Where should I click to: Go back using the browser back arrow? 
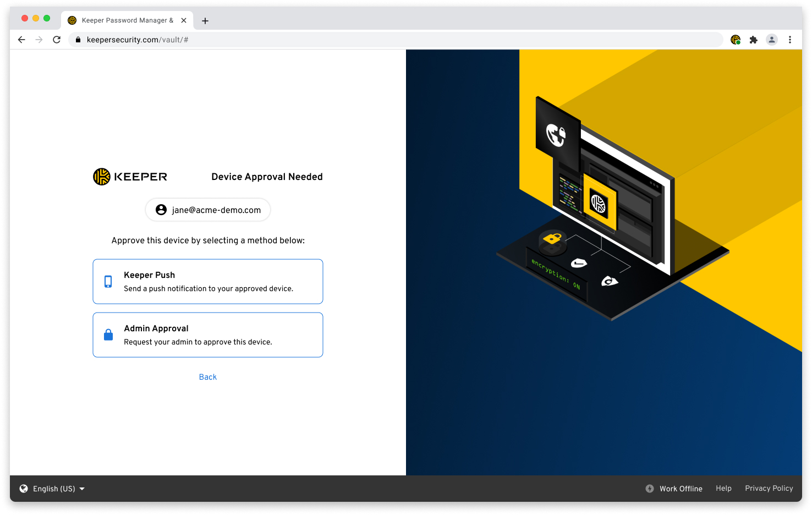(21, 40)
